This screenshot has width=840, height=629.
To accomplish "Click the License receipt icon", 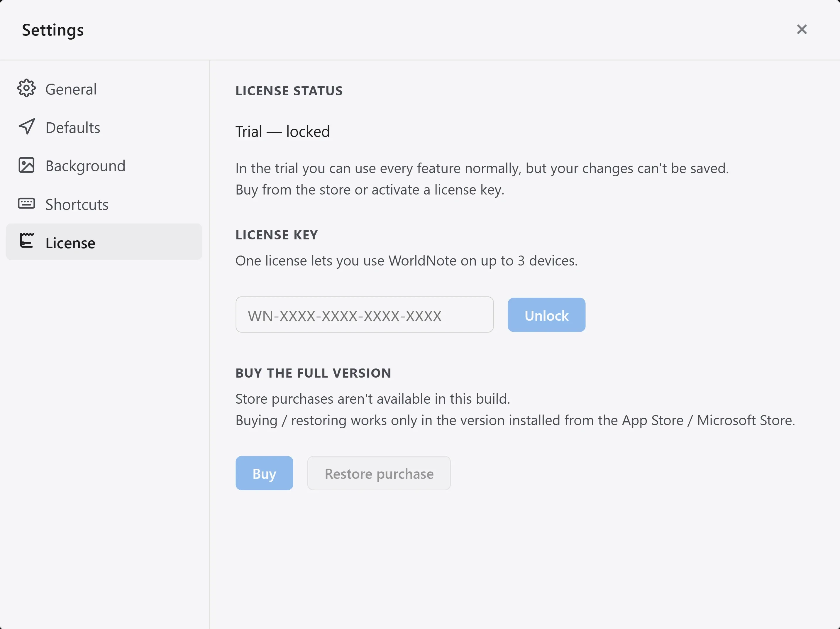I will coord(27,241).
